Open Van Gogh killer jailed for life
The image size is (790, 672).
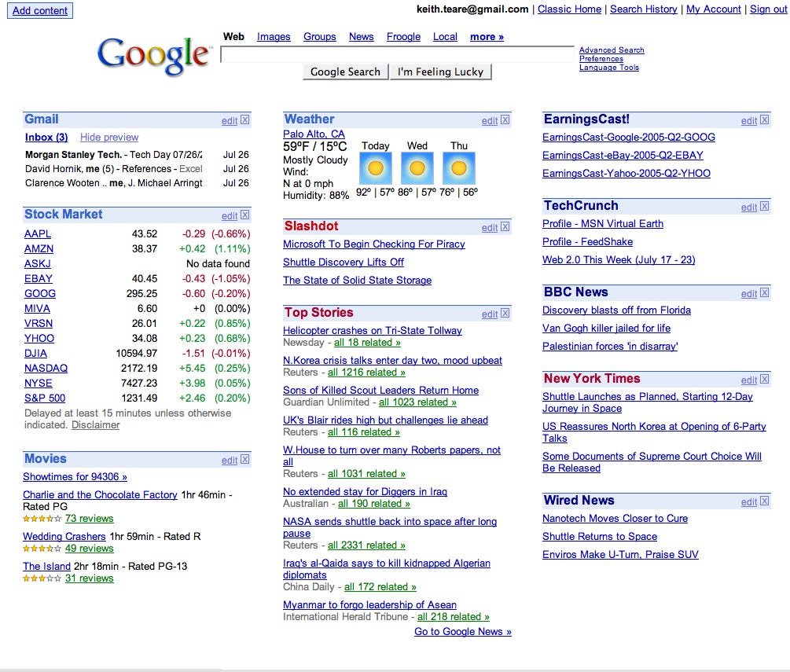pyautogui.click(x=607, y=328)
